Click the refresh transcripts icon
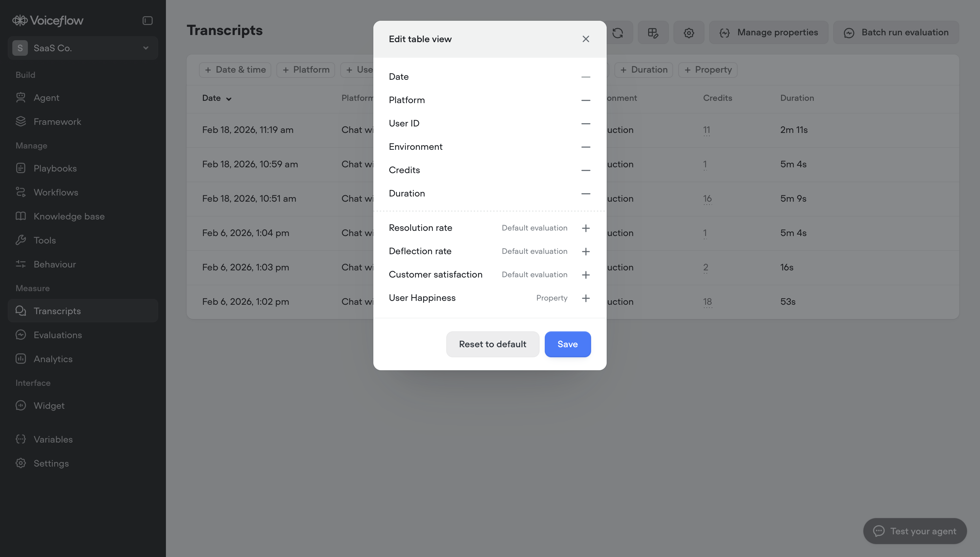Viewport: 980px width, 557px height. tap(617, 32)
